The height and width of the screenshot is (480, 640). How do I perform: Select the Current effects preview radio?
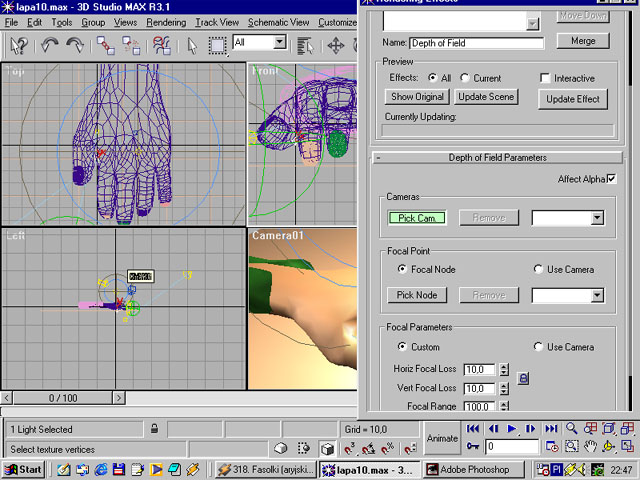pyautogui.click(x=464, y=78)
